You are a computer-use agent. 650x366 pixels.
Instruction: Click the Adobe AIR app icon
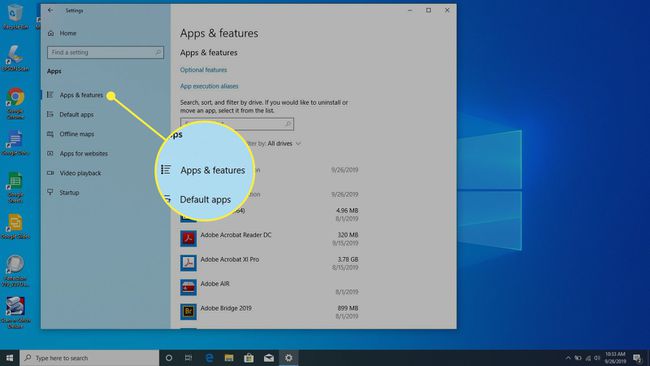pyautogui.click(x=188, y=287)
